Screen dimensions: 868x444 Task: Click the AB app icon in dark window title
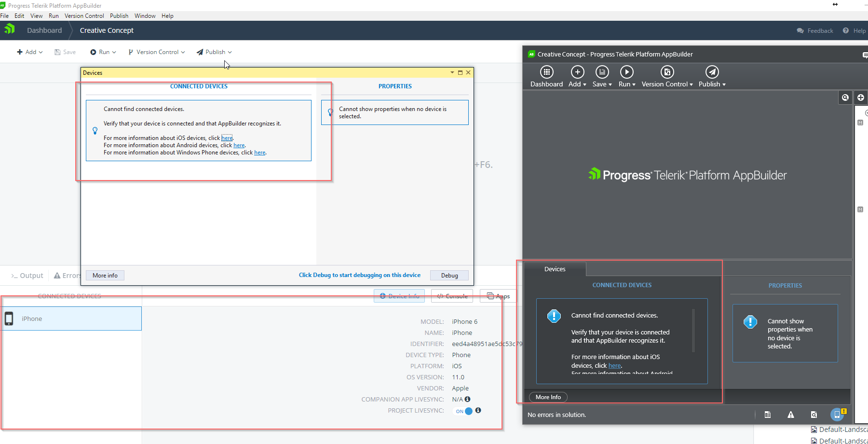(x=531, y=54)
